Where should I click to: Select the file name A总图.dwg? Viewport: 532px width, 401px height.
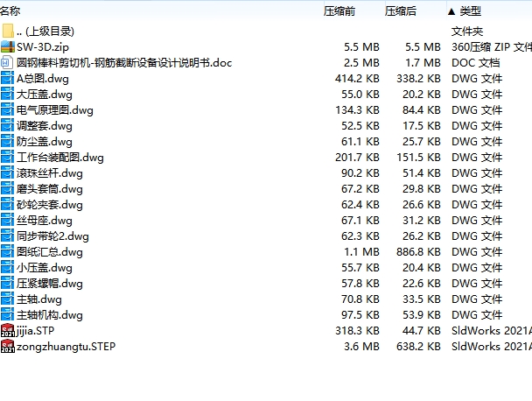click(x=43, y=79)
